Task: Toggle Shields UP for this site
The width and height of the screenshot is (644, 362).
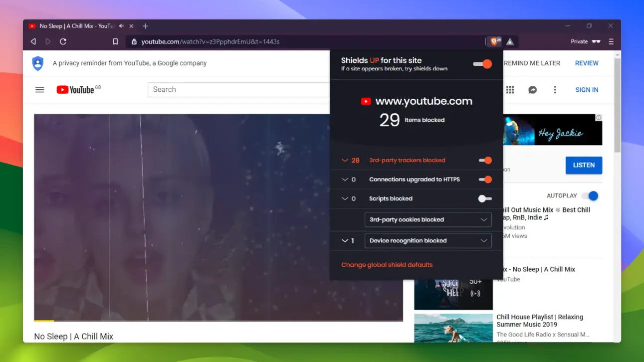Action: 482,64
